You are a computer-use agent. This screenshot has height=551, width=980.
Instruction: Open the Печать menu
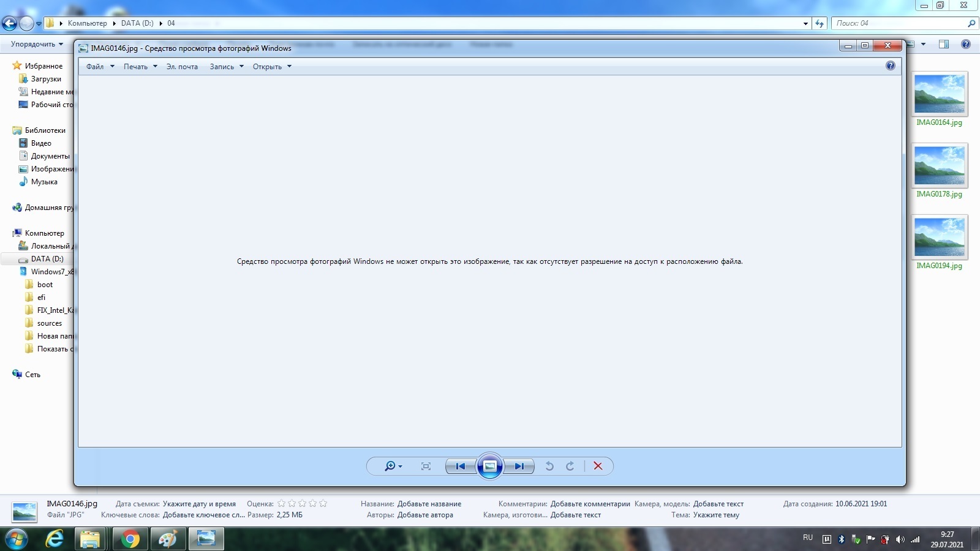(x=140, y=67)
